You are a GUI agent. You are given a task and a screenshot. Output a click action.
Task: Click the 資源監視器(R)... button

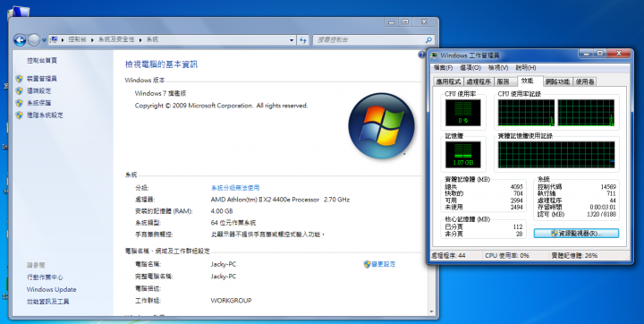576,233
